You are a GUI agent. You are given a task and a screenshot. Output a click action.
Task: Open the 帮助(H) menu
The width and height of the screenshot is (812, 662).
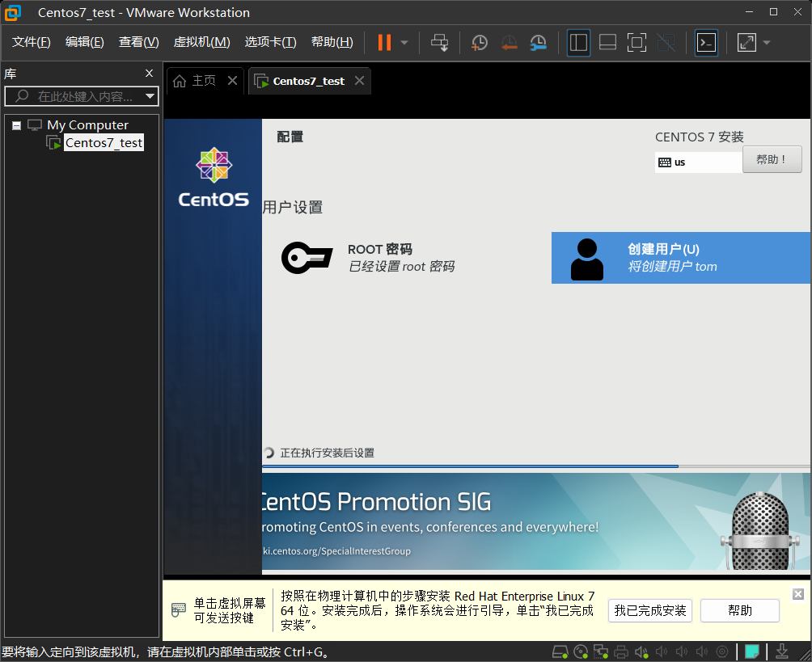[332, 42]
